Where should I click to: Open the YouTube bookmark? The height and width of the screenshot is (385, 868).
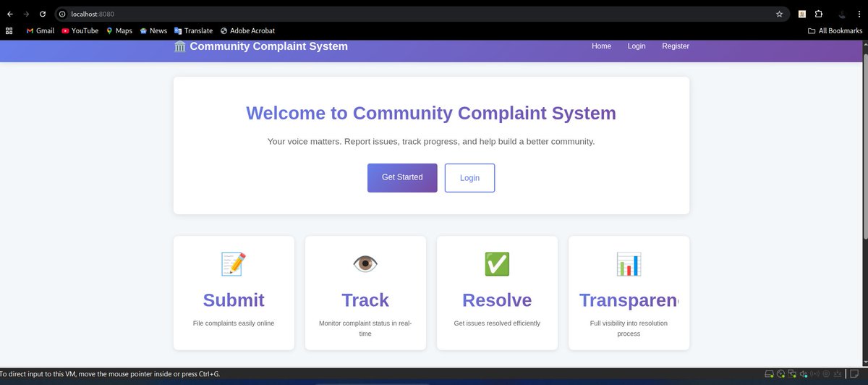[80, 30]
